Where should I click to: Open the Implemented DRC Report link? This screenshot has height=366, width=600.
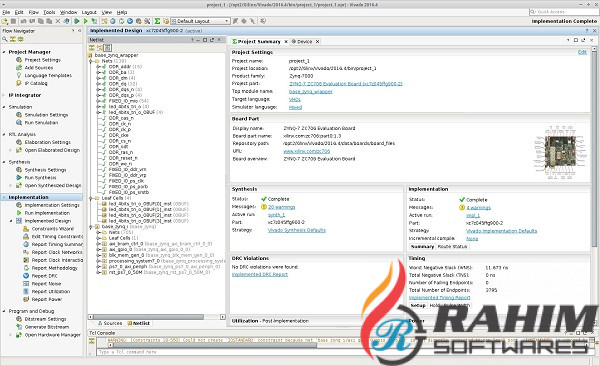260,274
